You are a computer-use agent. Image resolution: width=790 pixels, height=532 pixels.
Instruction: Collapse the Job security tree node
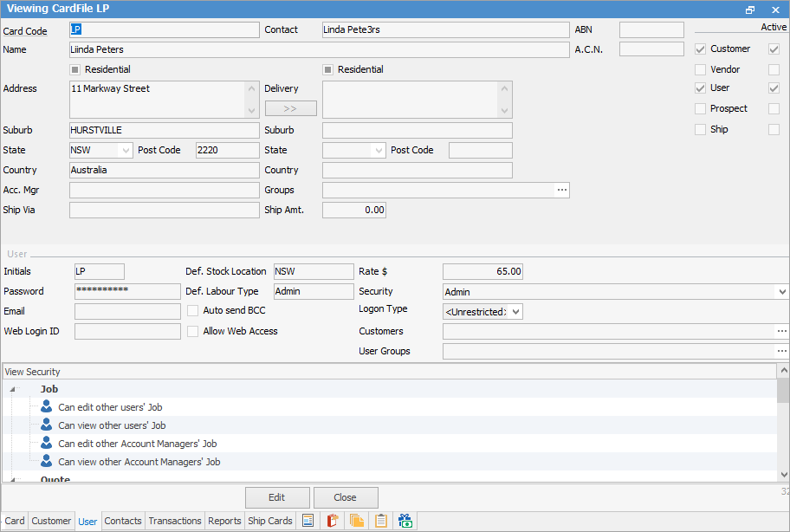[x=13, y=390]
